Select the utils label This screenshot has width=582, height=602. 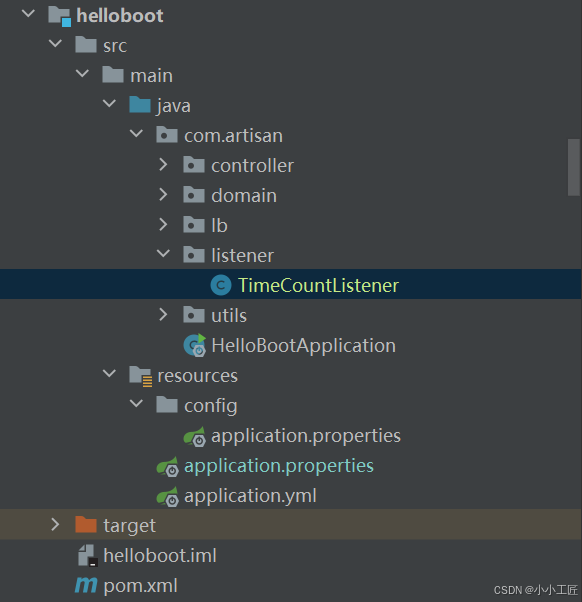[229, 316]
